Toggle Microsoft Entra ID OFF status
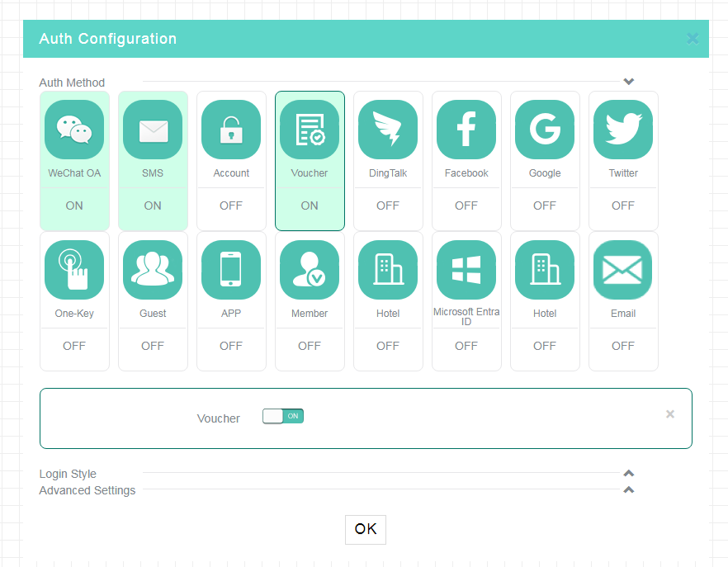 tap(466, 346)
